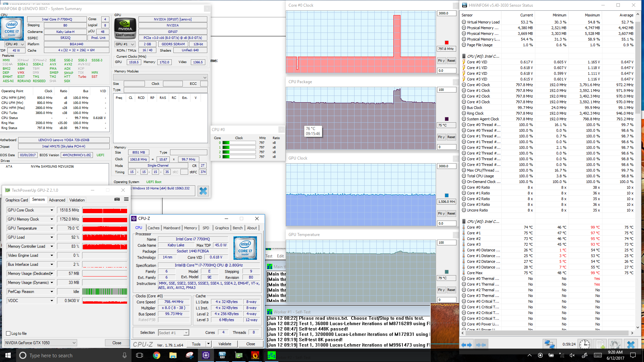Click the HWiNFO sensor settings gear icon

pyautogui.click(x=614, y=344)
